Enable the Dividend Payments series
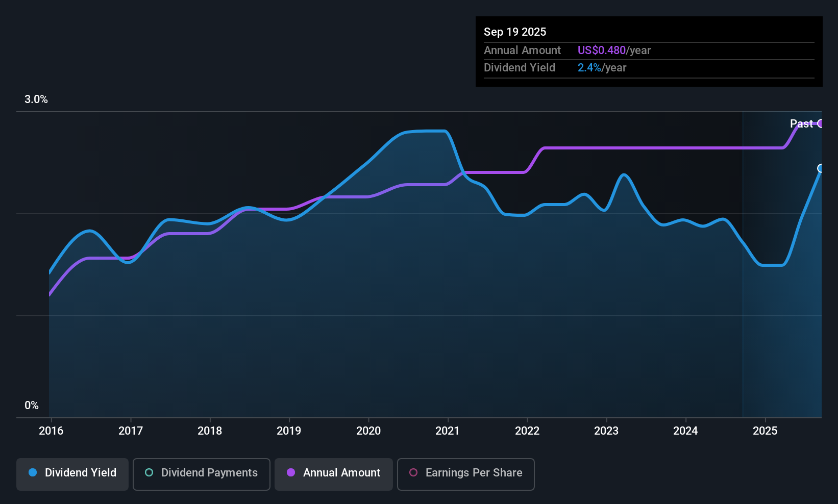 (x=201, y=474)
